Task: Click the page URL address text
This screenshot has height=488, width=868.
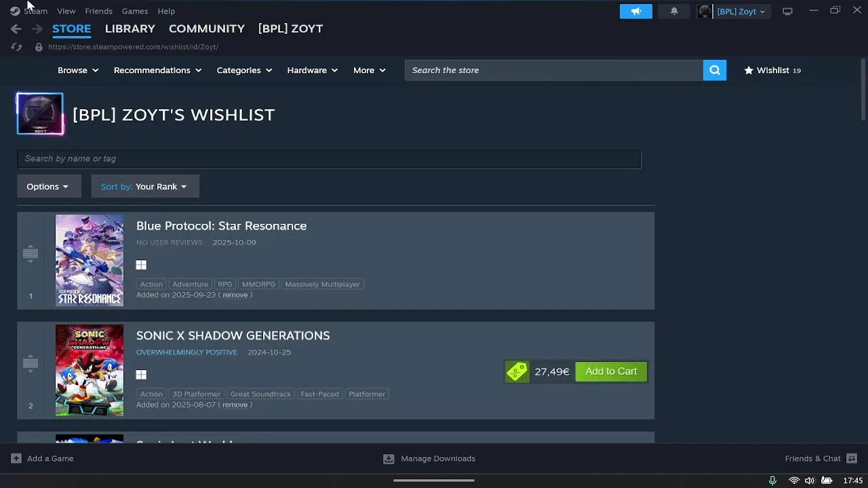Action: [133, 47]
